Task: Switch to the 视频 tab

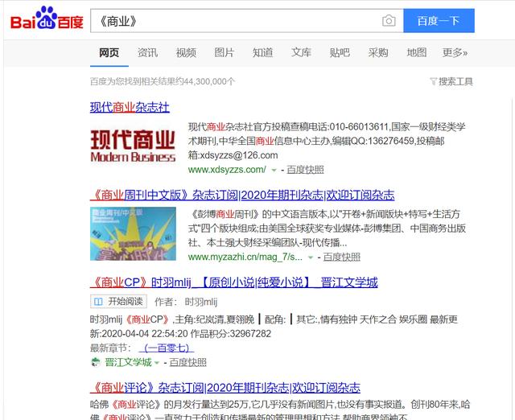Action: point(186,52)
